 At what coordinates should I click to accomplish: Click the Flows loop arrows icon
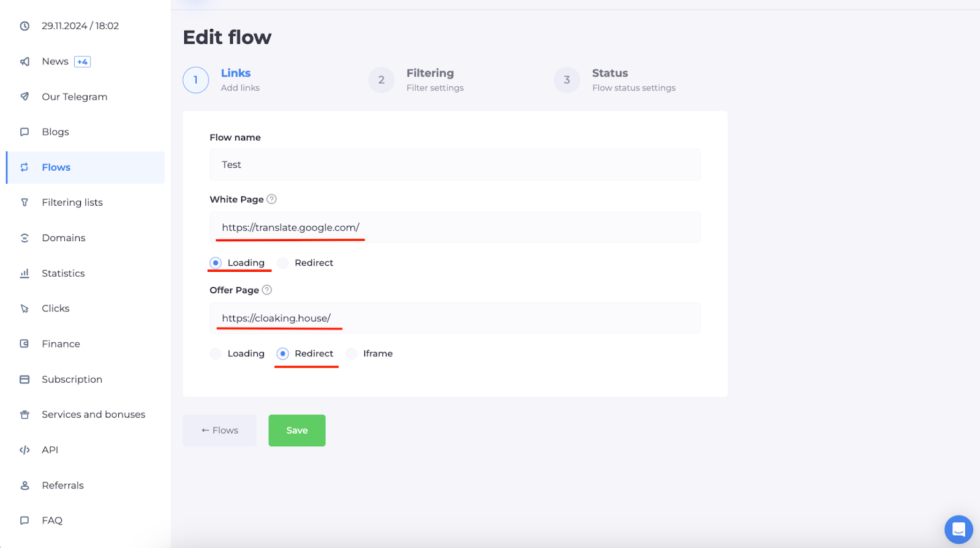24,167
